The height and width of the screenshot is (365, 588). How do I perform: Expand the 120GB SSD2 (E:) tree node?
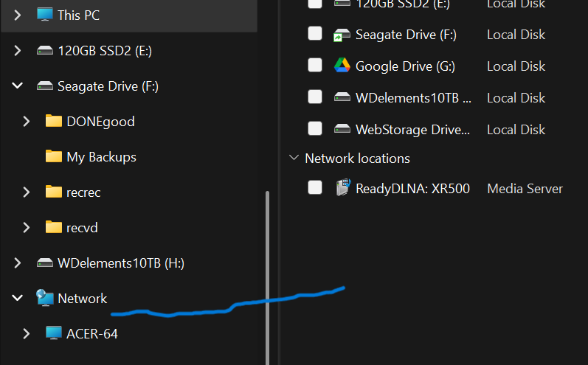tap(17, 51)
